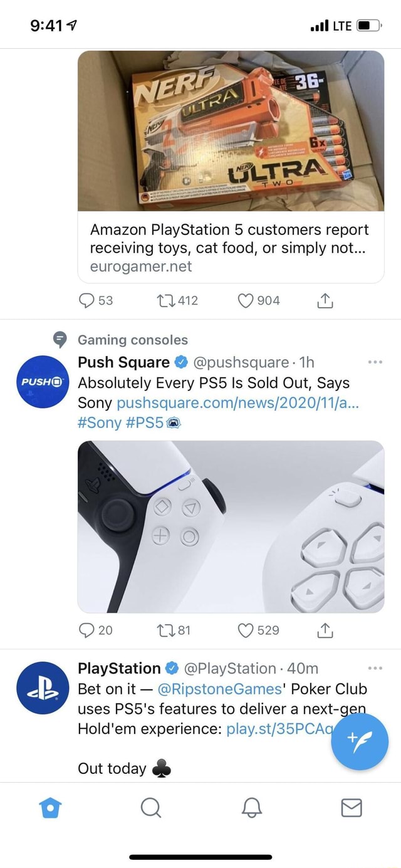Open Search from the bottom navigation

(x=151, y=808)
